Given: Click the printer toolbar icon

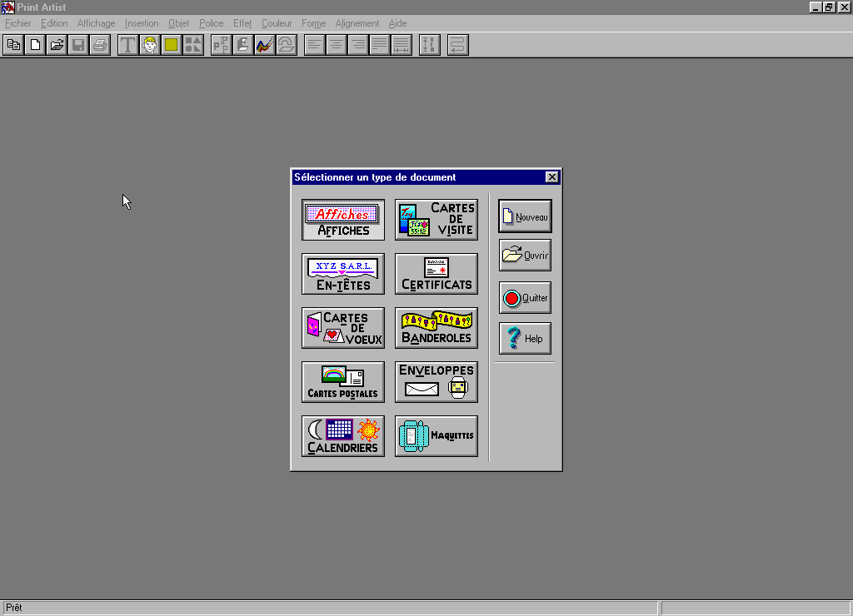Looking at the screenshot, I should [x=100, y=45].
